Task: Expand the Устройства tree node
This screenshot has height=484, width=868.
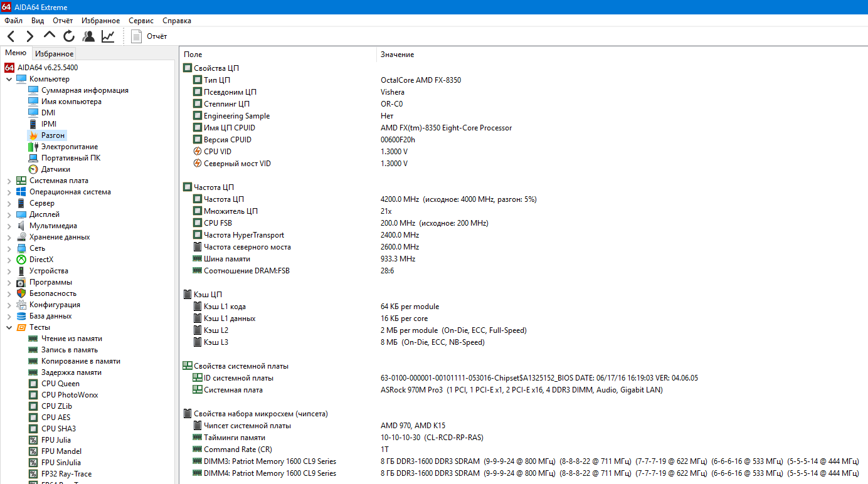Action: tap(9, 271)
